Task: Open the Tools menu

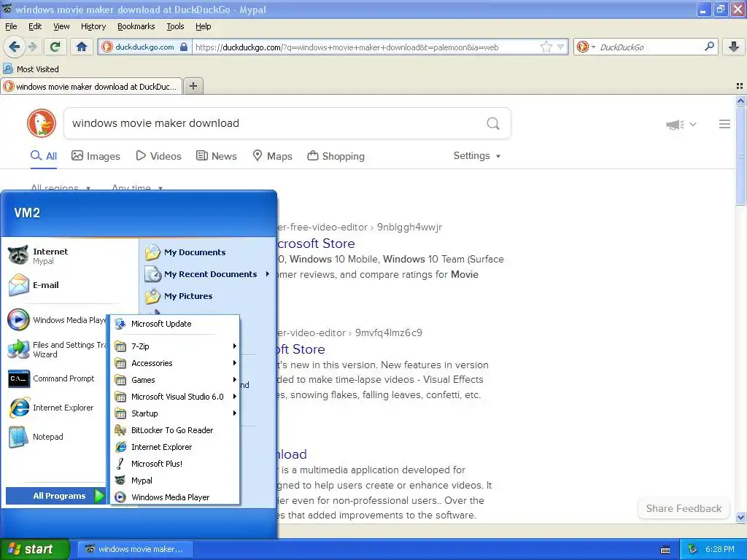Action: (175, 26)
